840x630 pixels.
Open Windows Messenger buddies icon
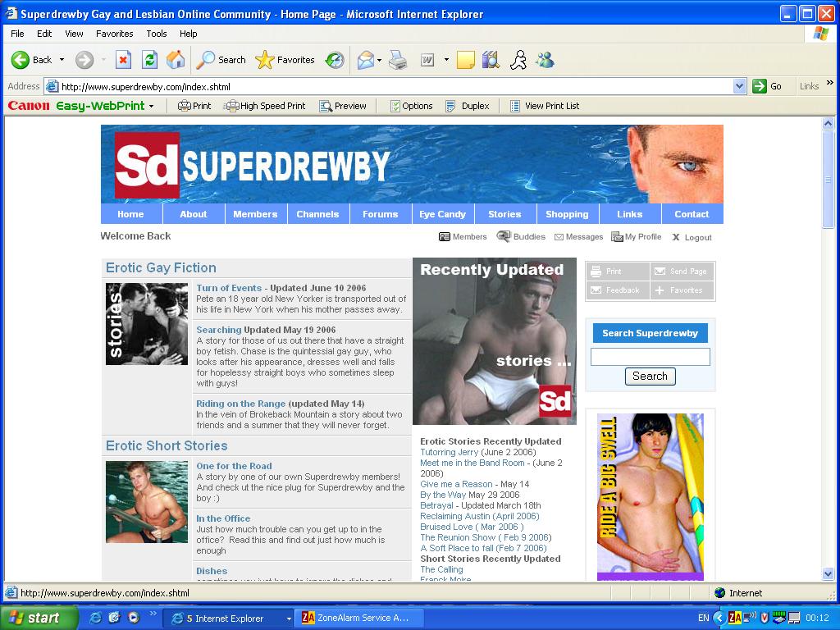[x=546, y=60]
